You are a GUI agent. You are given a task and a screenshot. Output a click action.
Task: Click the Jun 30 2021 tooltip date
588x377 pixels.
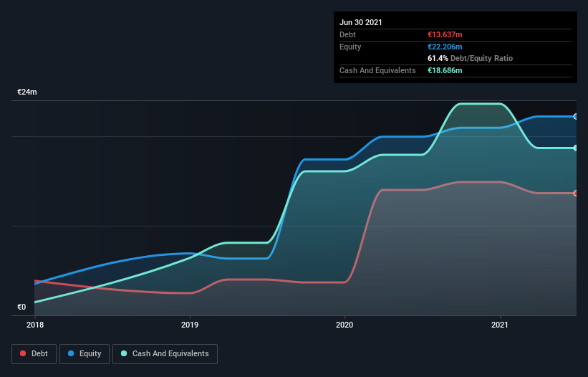point(361,22)
